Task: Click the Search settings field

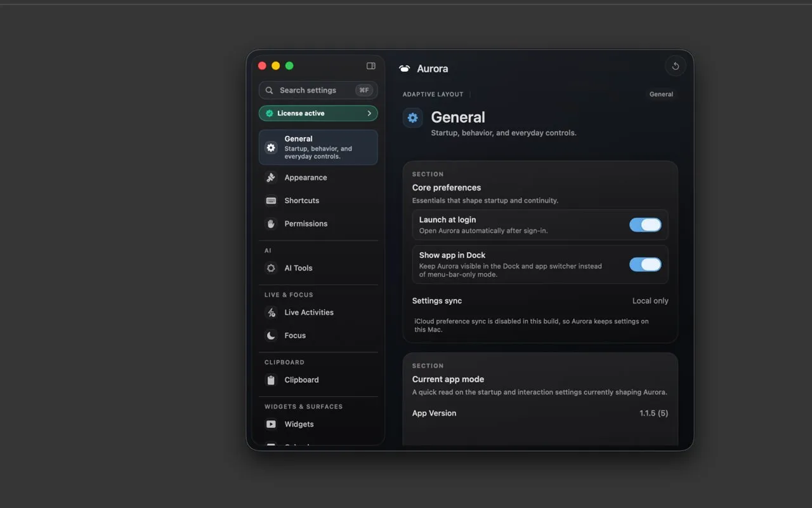Action: point(318,90)
